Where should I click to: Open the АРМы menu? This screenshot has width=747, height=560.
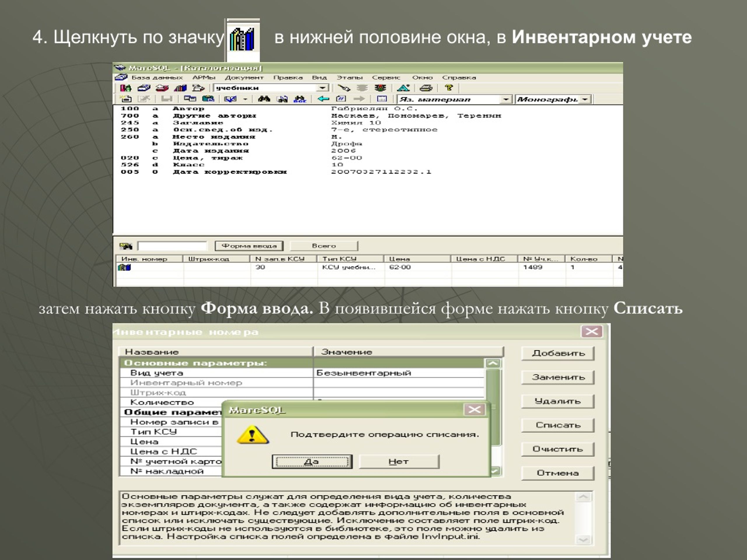pyautogui.click(x=204, y=78)
